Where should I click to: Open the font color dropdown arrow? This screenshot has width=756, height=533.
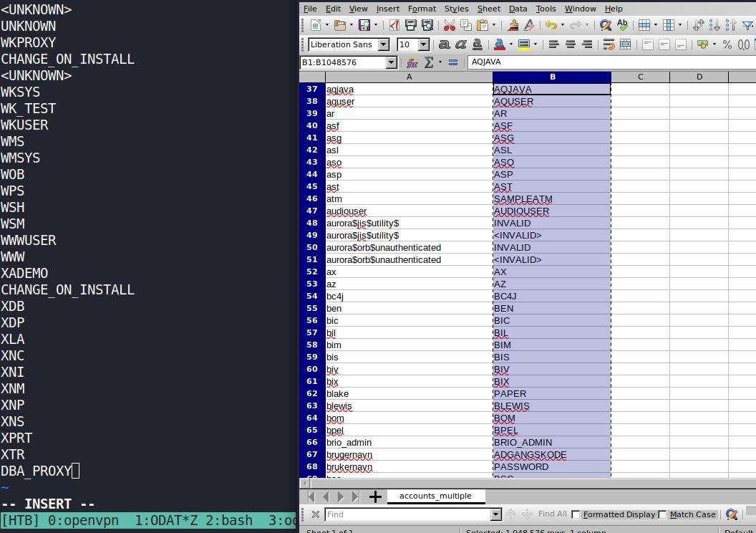tap(510, 45)
